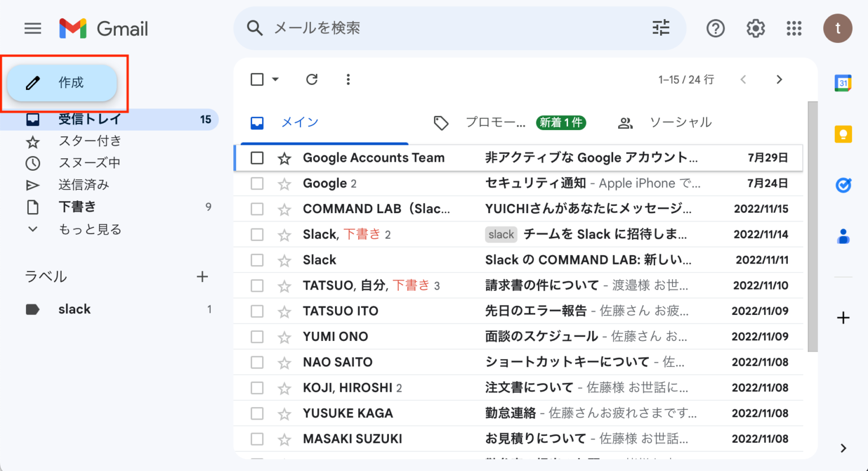Star the KOJI, HIROSHI email

tap(284, 388)
